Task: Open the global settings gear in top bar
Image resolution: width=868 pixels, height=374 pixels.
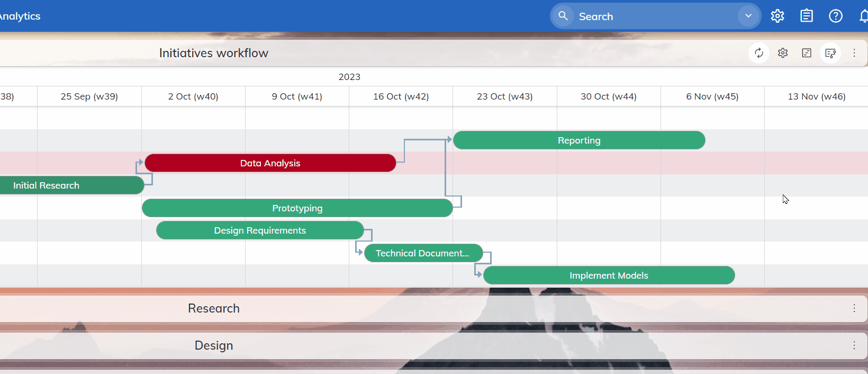Action: pyautogui.click(x=777, y=16)
